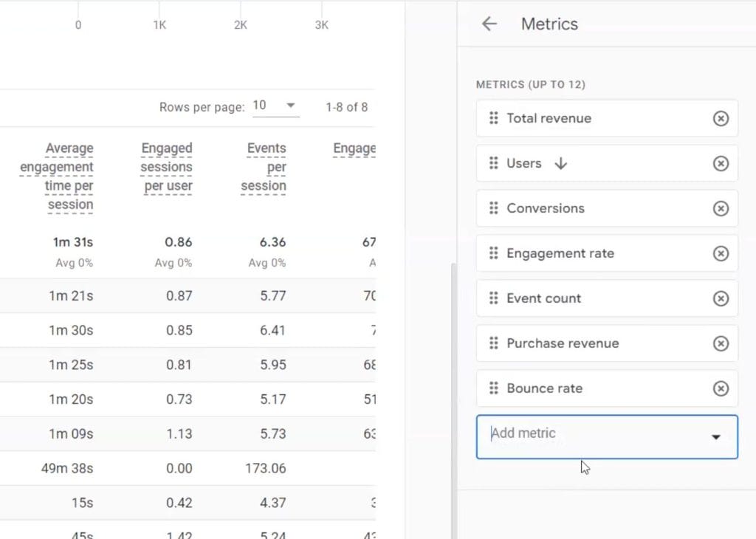
Task: Select the Purchase revenue metric label
Action: [x=563, y=343]
